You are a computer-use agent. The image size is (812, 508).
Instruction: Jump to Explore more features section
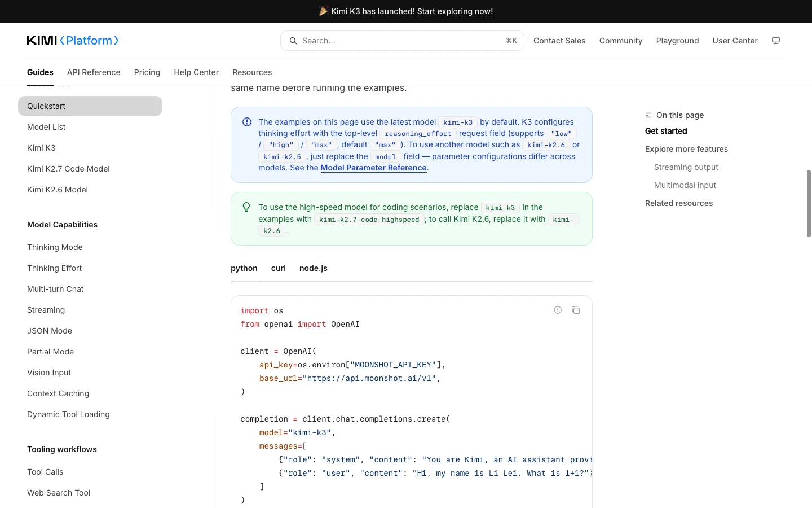[x=686, y=149]
